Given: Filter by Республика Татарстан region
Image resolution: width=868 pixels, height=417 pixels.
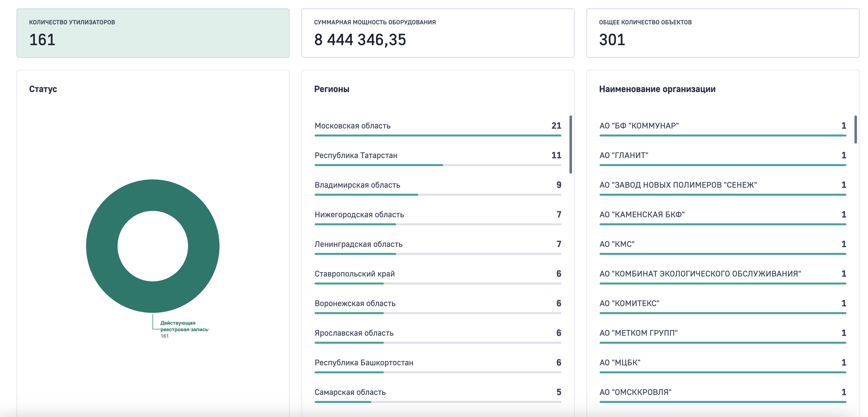Looking at the screenshot, I should click(x=438, y=158).
